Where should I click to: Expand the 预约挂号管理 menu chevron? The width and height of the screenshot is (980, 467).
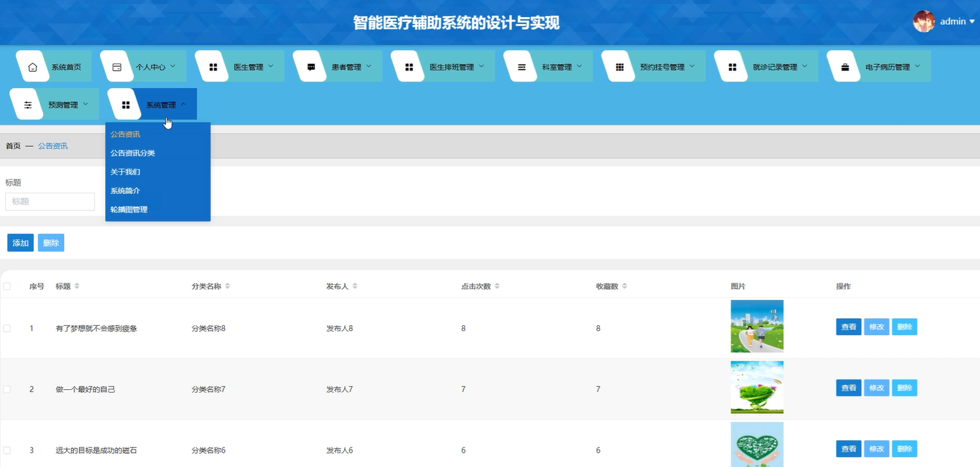(x=692, y=66)
